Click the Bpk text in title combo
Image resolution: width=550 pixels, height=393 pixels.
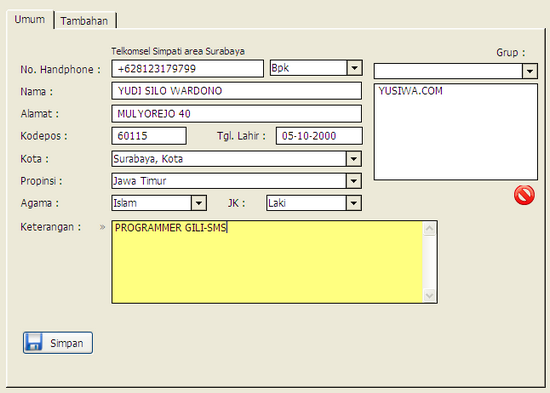280,68
